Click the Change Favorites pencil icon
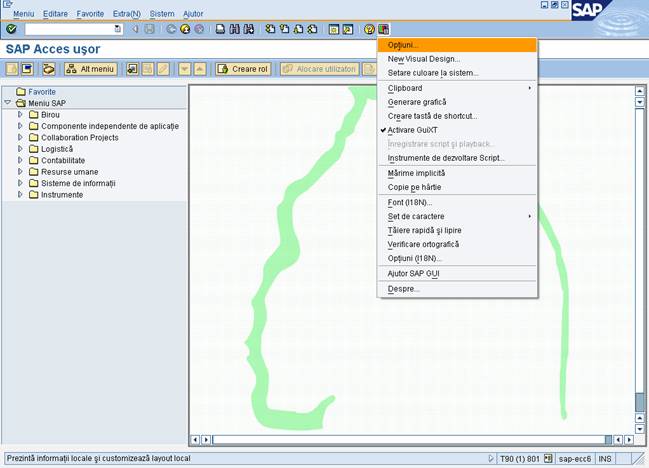The height and width of the screenshot is (468, 649). point(163,69)
